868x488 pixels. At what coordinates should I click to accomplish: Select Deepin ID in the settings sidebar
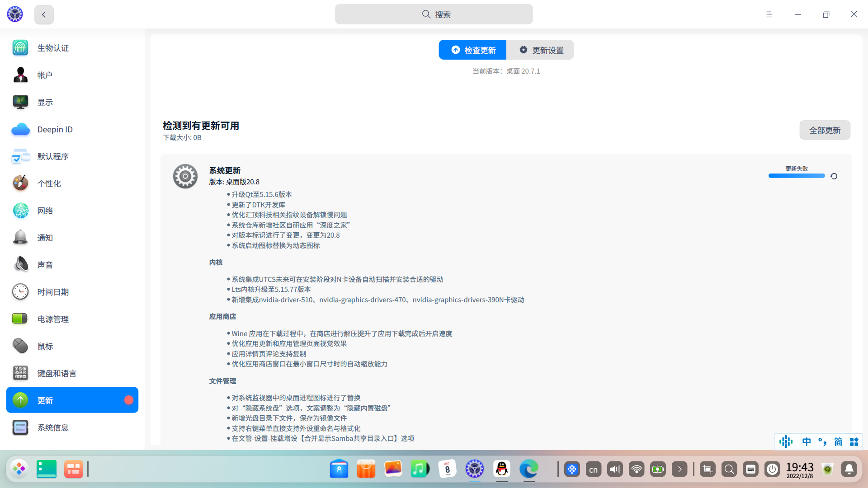pos(54,129)
